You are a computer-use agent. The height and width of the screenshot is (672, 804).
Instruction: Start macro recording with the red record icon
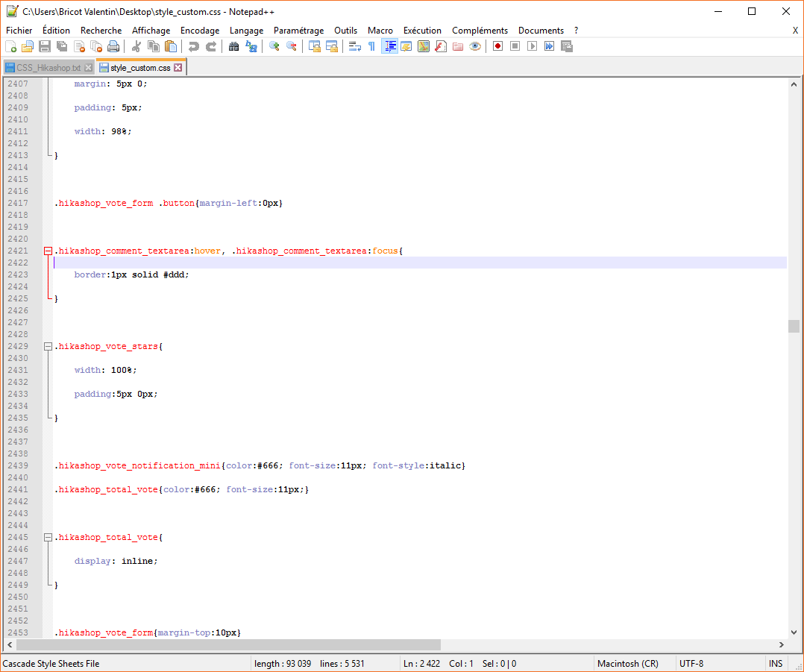pyautogui.click(x=497, y=46)
